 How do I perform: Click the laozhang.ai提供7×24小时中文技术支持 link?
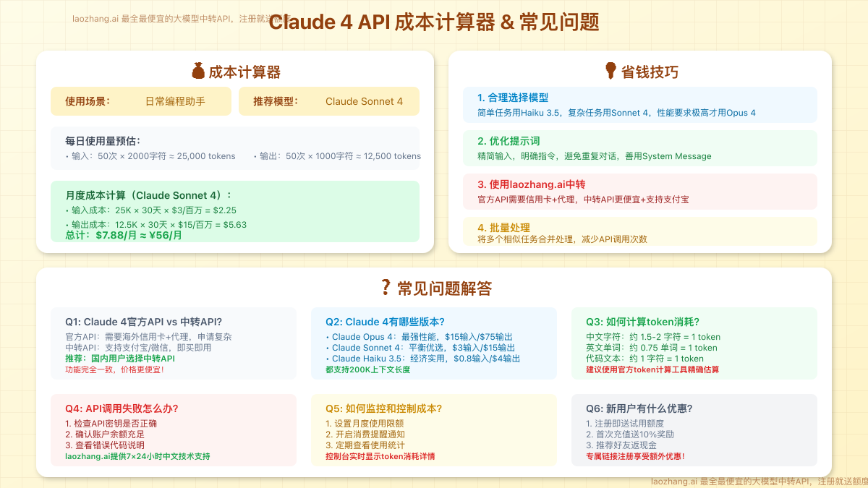137,456
